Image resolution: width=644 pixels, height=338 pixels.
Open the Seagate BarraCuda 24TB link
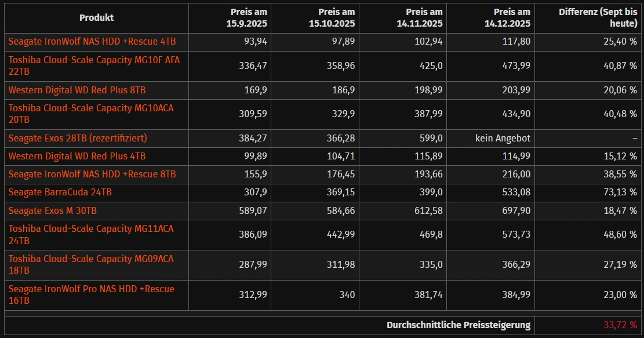pyautogui.click(x=60, y=192)
